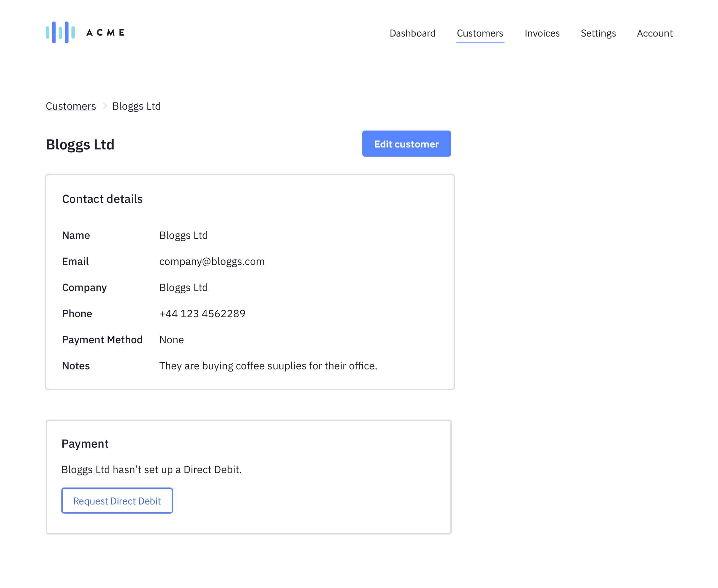This screenshot has width=718, height=588.
Task: Click the Bloggs Ltd page heading
Action: [x=80, y=144]
